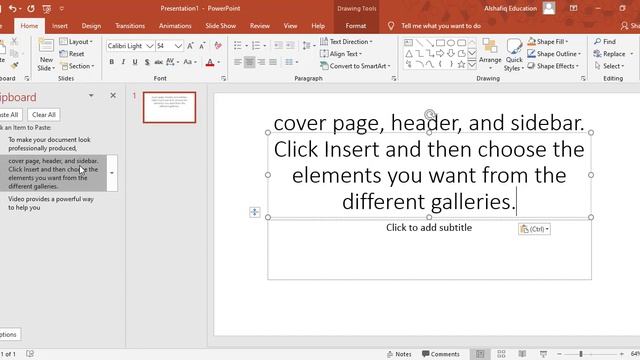Click the spell check icon in status bar
This screenshot has width=640, height=360.
(30, 354)
